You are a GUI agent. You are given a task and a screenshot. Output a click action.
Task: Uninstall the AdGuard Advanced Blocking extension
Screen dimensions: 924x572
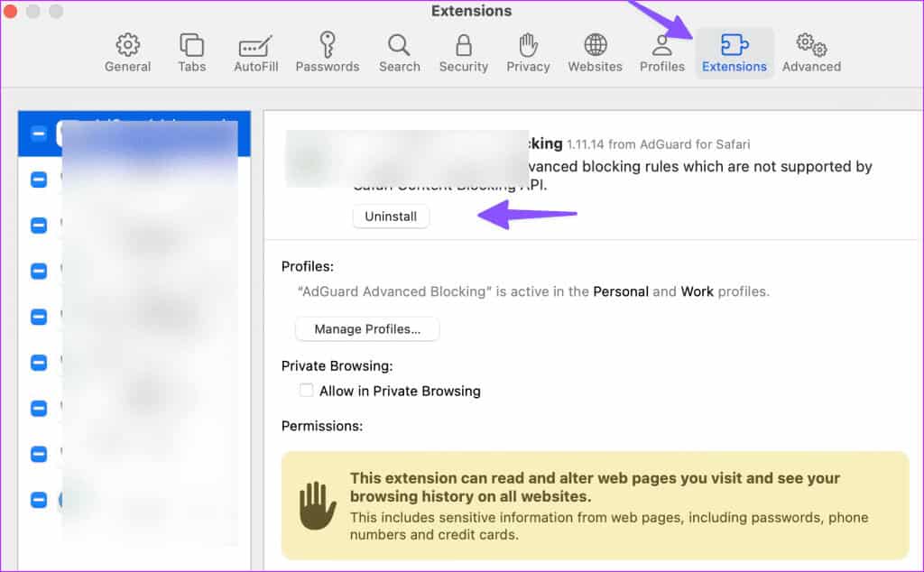coord(391,217)
